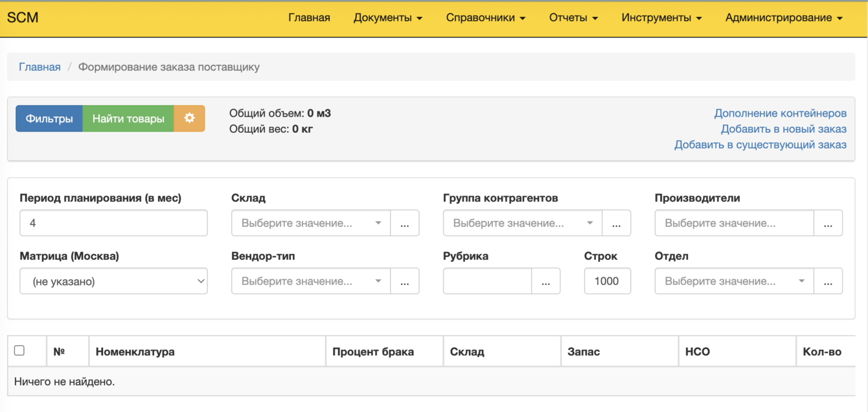Open the Документы menu

(387, 17)
